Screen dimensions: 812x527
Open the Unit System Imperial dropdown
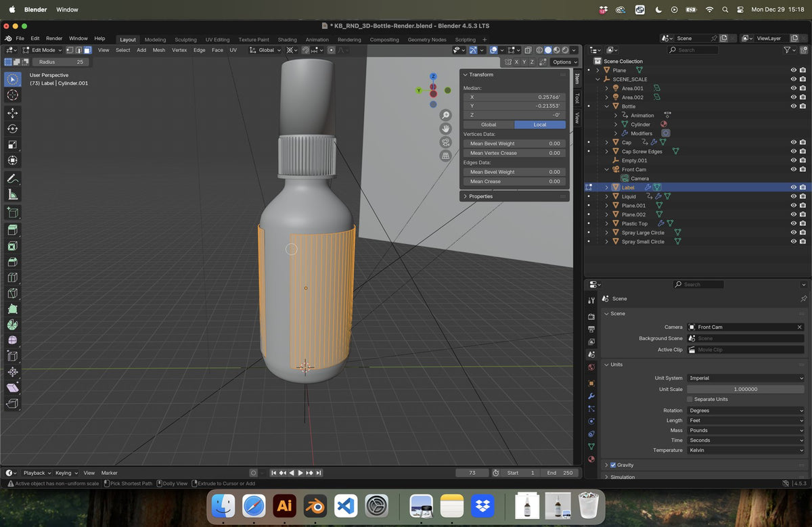746,378
